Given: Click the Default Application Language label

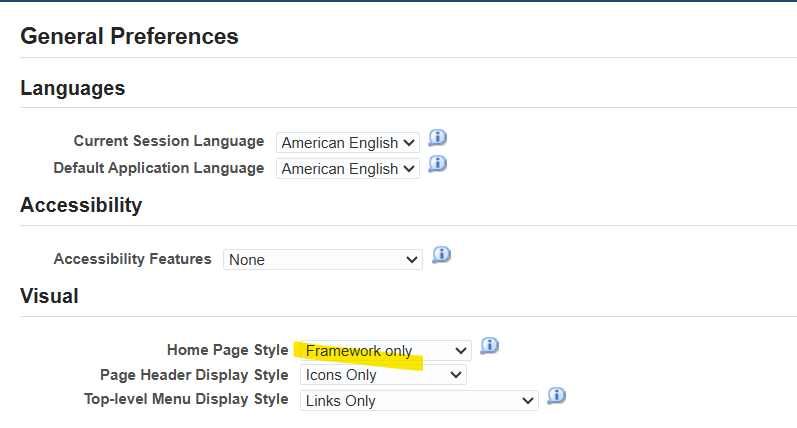Looking at the screenshot, I should [x=159, y=168].
